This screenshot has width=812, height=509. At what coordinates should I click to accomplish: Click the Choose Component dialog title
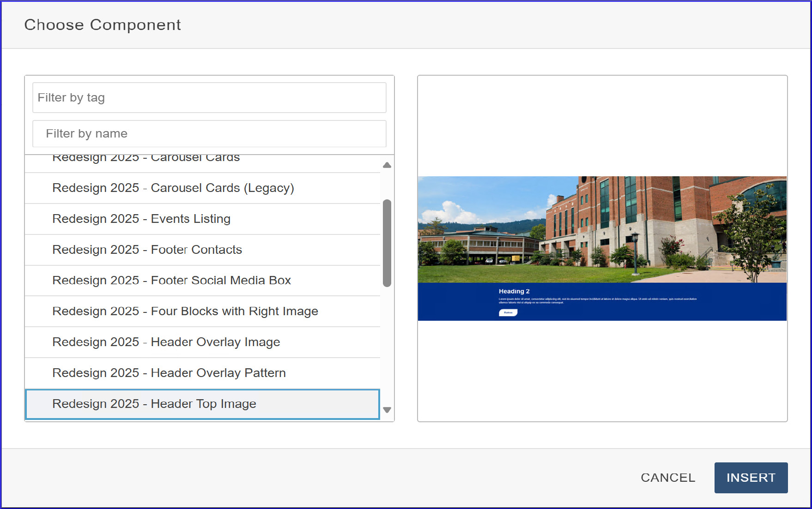[103, 25]
